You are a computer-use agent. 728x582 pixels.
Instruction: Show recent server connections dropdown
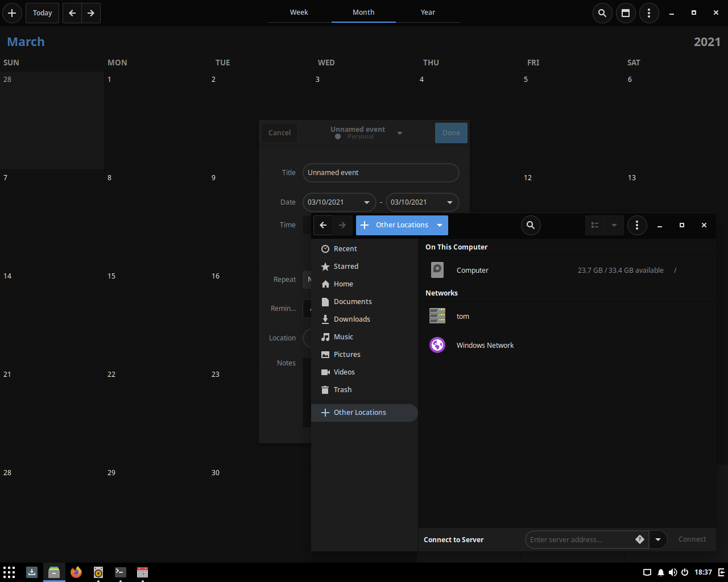coord(658,539)
